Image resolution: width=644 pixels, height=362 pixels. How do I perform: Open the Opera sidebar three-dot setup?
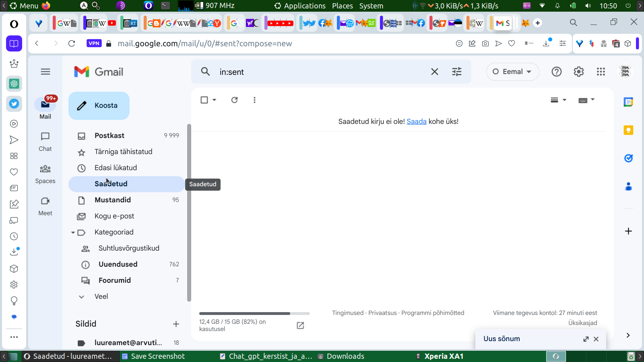click(x=14, y=337)
